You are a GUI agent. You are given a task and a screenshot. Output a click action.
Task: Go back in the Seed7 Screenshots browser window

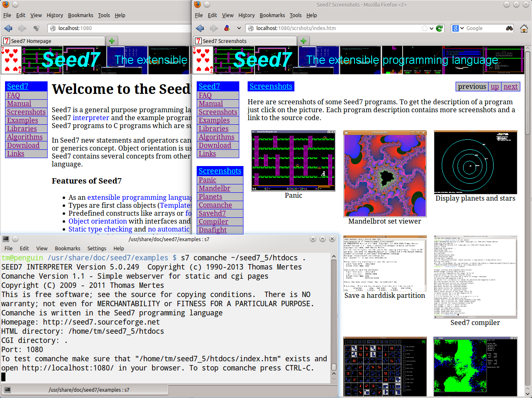(x=200, y=28)
